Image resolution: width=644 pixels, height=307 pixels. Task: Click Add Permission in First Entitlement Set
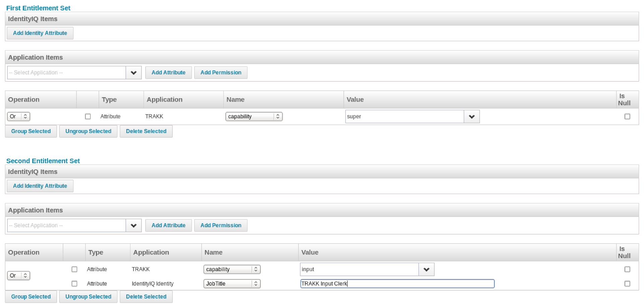221,73
